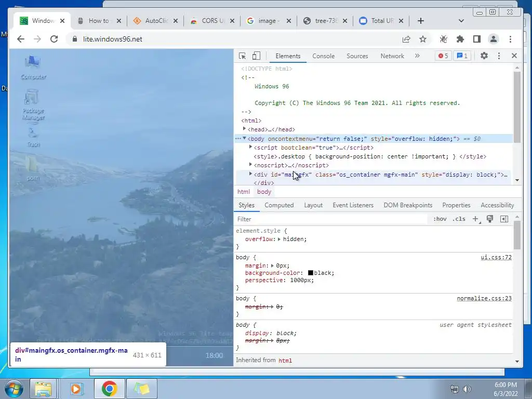
Task: Expand the overflow hidden shorthand triangle
Action: tap(279, 239)
